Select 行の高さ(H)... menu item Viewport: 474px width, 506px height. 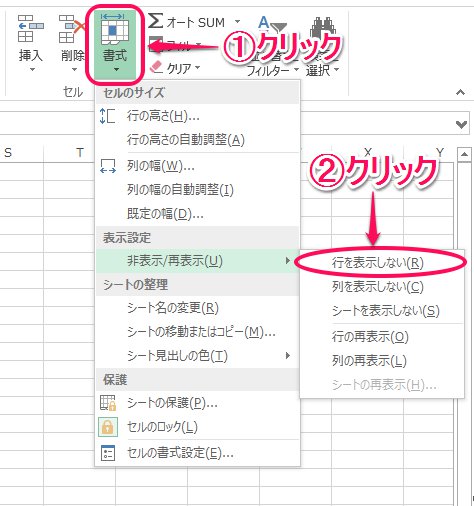(198, 116)
